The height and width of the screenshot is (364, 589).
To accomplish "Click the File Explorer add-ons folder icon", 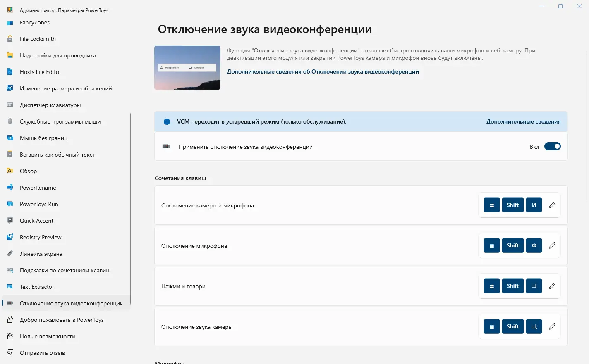I will coord(10,55).
